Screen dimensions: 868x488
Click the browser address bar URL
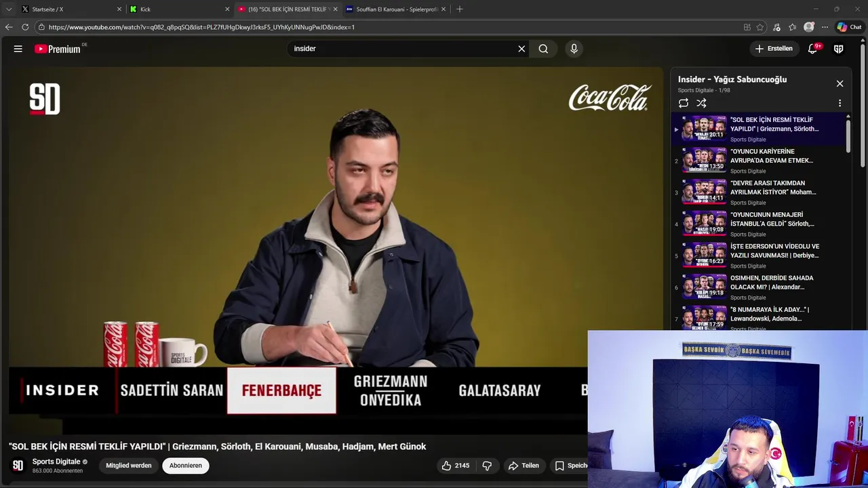point(201,27)
